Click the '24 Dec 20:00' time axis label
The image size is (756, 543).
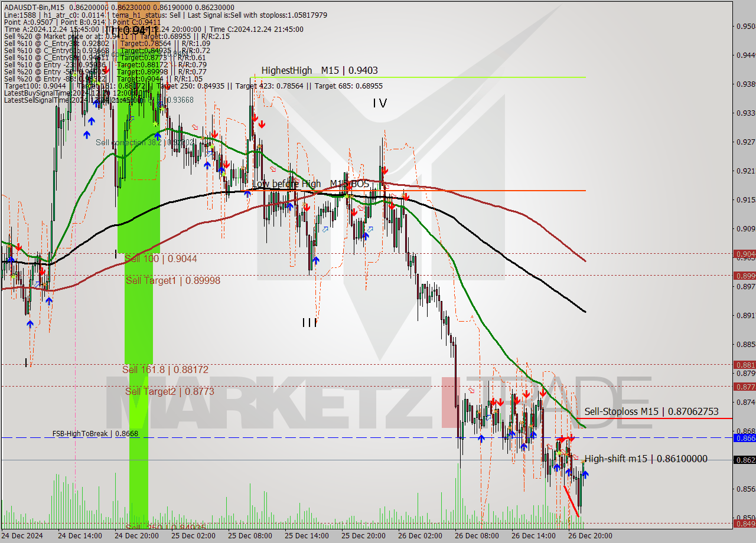click(136, 536)
